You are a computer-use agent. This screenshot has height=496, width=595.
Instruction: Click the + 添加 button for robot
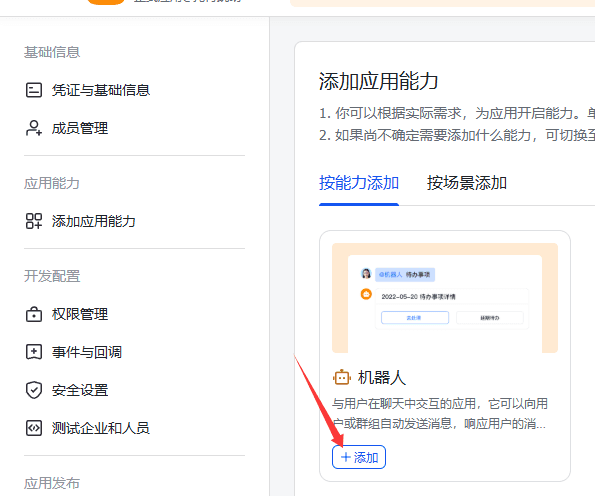tap(359, 457)
